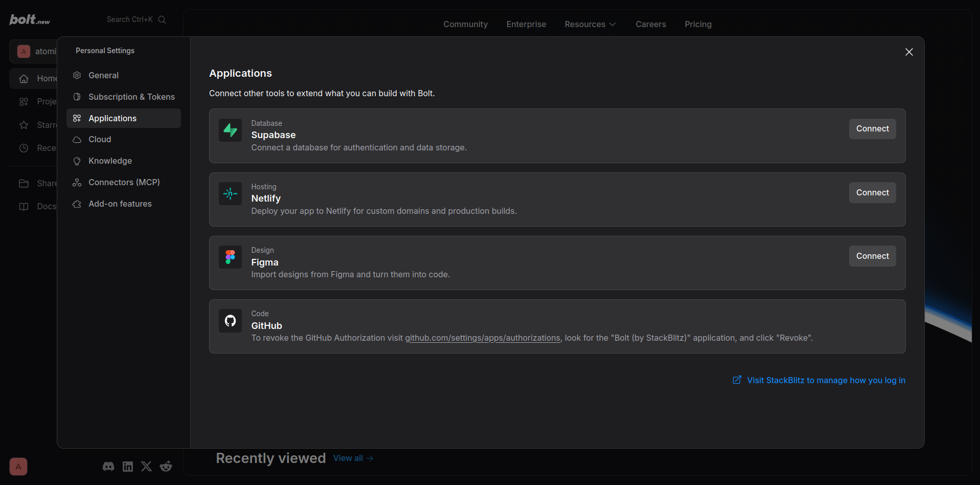Open the X (Twitter) icon link
This screenshot has width=980, height=485.
tap(147, 466)
